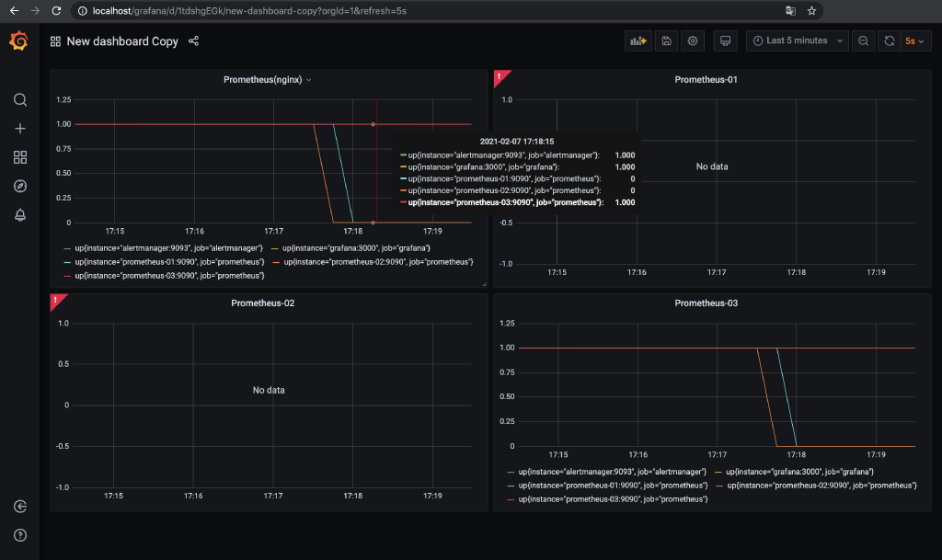This screenshot has width=942, height=560.
Task: Save the dashboard using the floppy disk icon
Action: pos(665,40)
